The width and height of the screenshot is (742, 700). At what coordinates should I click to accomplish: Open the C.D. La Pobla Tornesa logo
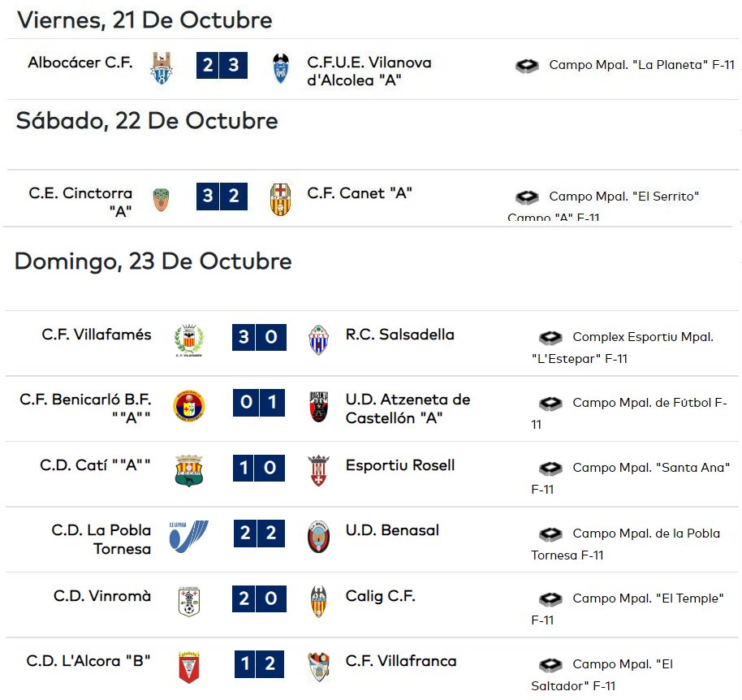[189, 536]
